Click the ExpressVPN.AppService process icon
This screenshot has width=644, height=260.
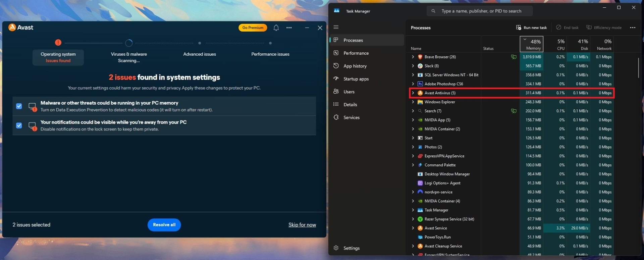click(x=420, y=156)
